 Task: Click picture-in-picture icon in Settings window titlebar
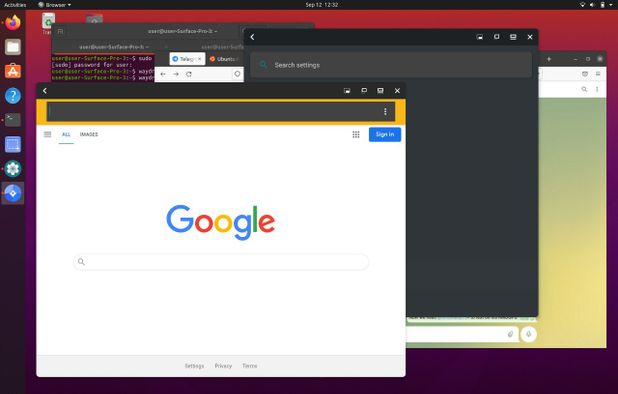[480, 37]
